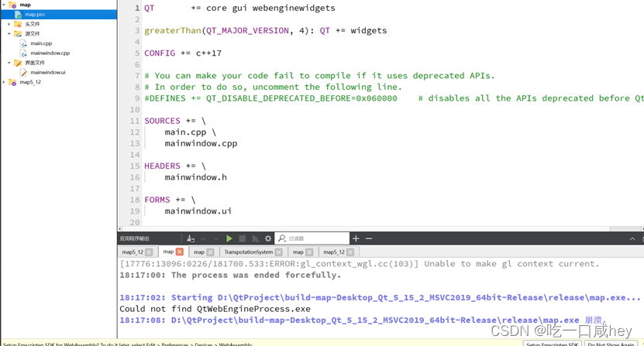Open mainwindow.cpp from project tree
The height and width of the screenshot is (346, 644).
tap(50, 53)
